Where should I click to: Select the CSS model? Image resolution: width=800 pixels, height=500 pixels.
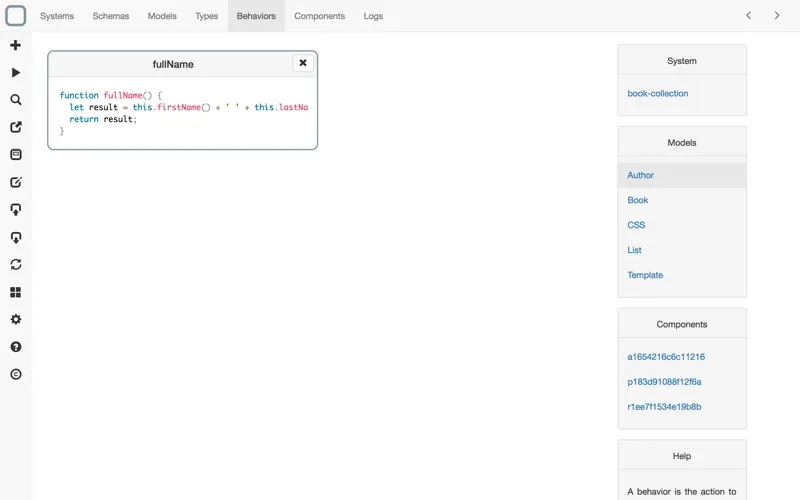(682, 225)
